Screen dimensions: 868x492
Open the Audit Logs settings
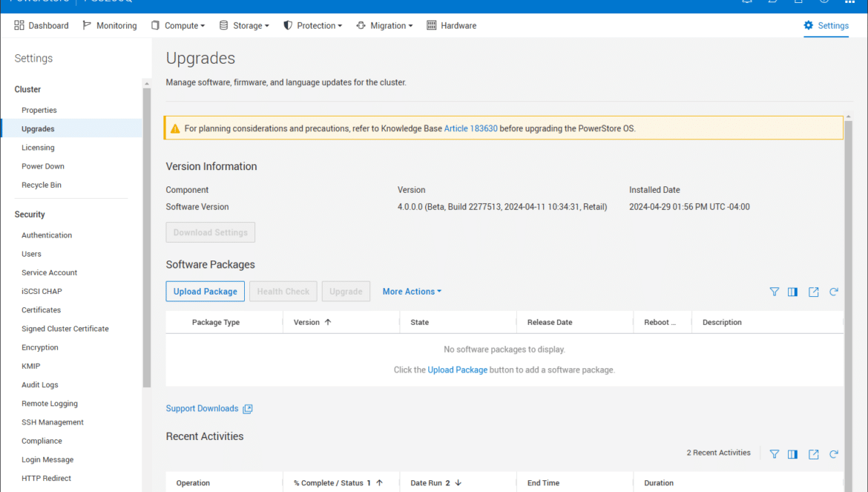tap(40, 384)
